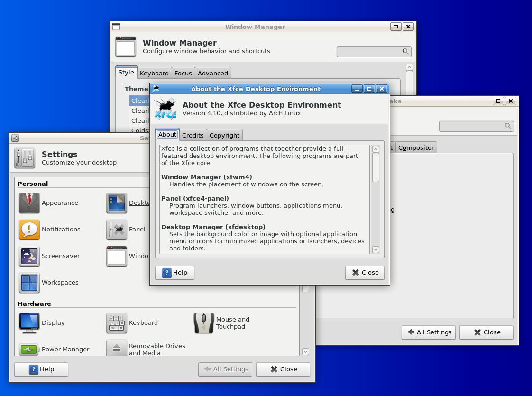Click search field in Window Manager window
The height and width of the screenshot is (396, 532).
(374, 52)
